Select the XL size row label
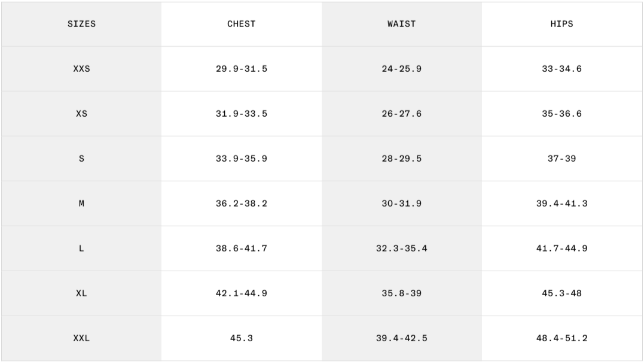This screenshot has height=364, width=644. (x=81, y=293)
